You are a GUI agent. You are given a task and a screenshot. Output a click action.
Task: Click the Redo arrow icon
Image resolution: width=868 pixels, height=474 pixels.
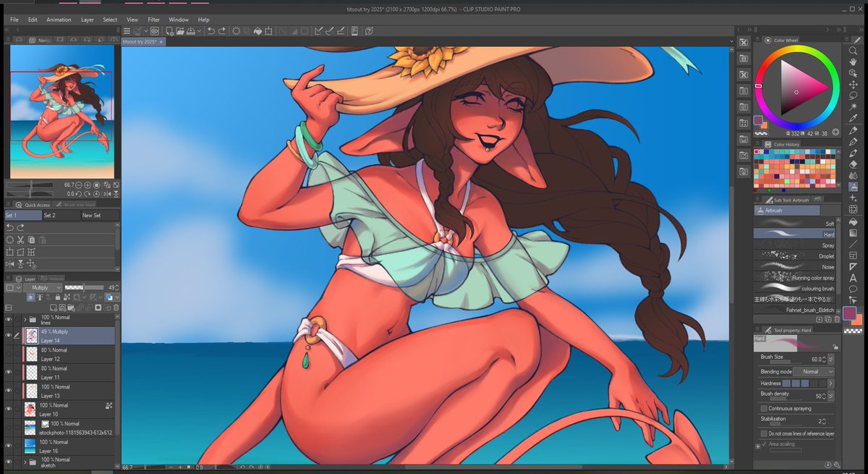[222, 31]
